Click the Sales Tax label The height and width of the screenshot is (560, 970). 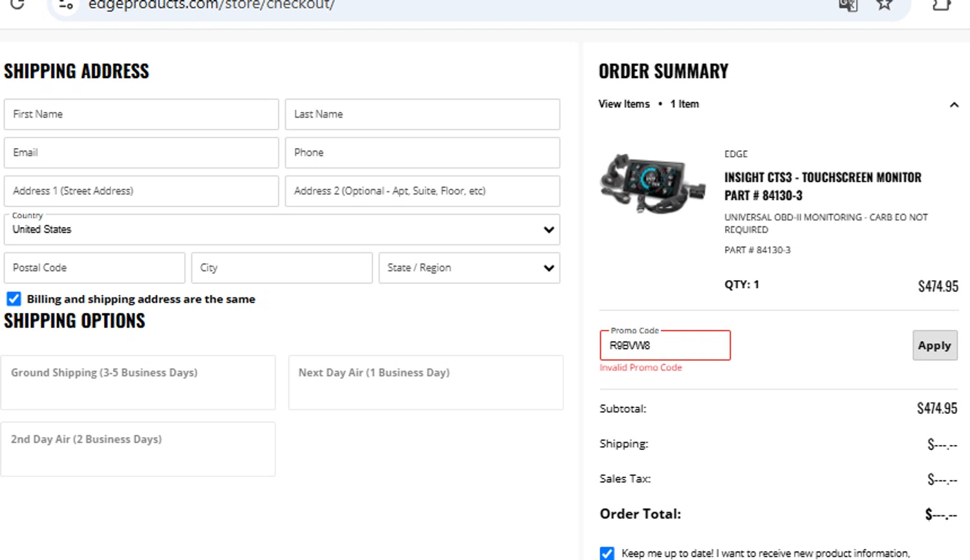(x=625, y=479)
